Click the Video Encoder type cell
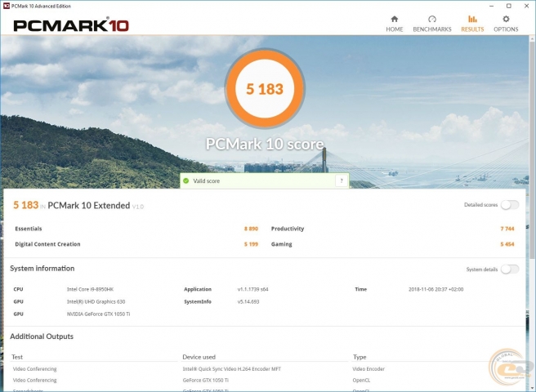536x392 pixels. pos(368,369)
